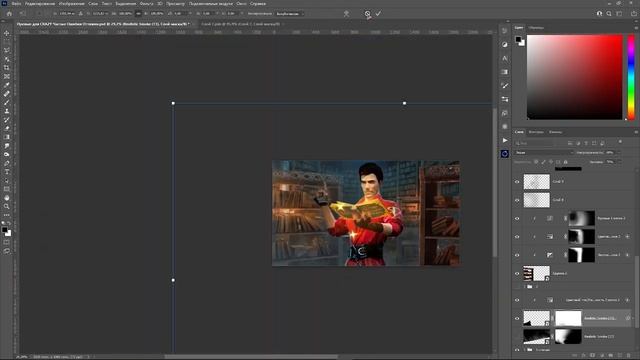
Task: Select the Hand tool
Action: [7, 198]
